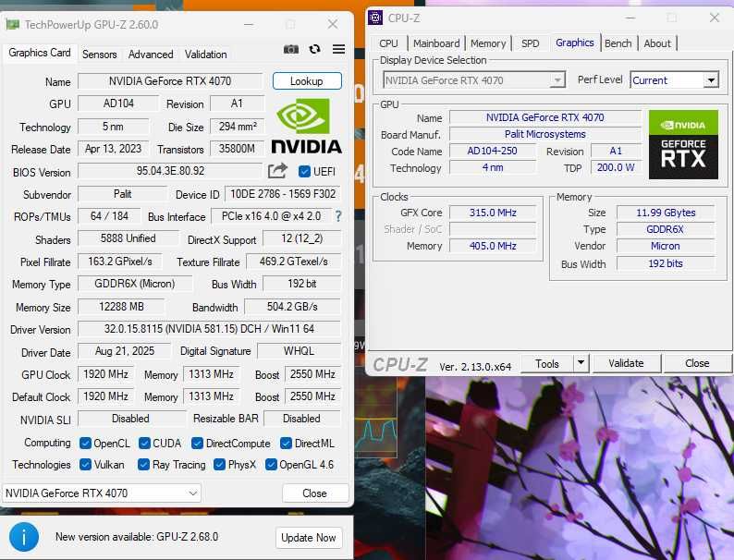Switch to the Validation tab in GPU-Z
734x560 pixels.
click(205, 55)
